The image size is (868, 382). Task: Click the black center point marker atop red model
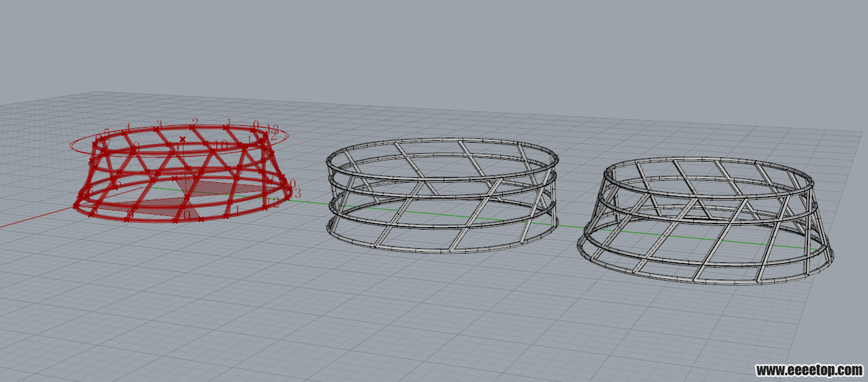tap(182, 139)
